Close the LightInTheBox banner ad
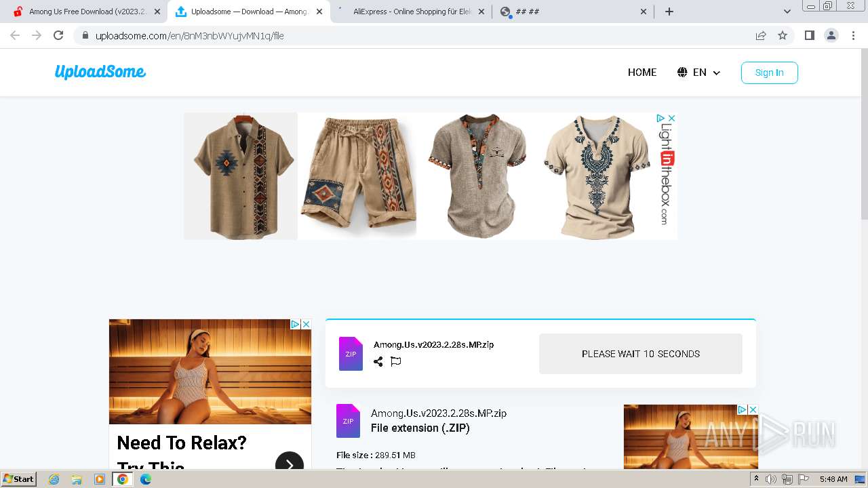 671,118
